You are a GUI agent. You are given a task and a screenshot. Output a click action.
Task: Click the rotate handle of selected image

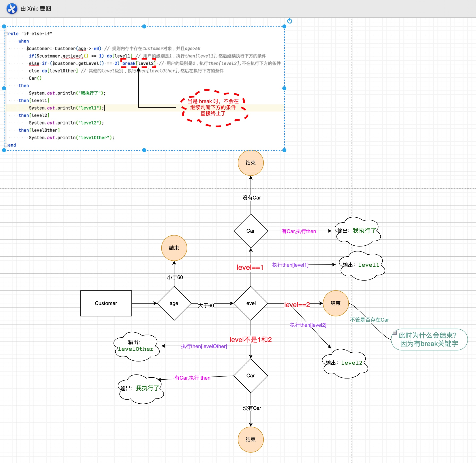pos(289,21)
